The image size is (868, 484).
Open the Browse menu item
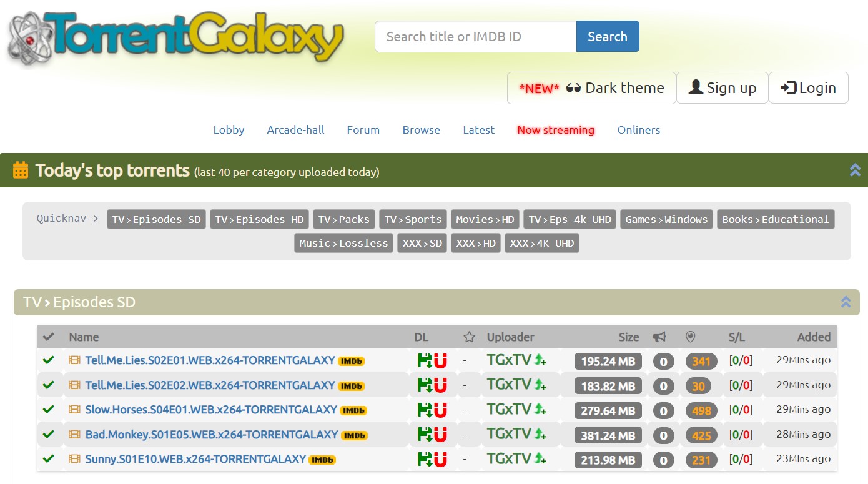[x=421, y=130]
